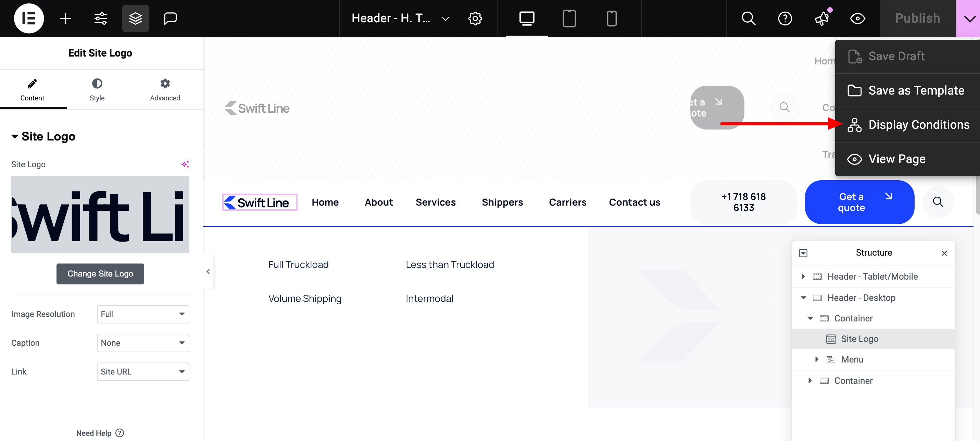Click the Site Logo image thumbnail

point(100,215)
